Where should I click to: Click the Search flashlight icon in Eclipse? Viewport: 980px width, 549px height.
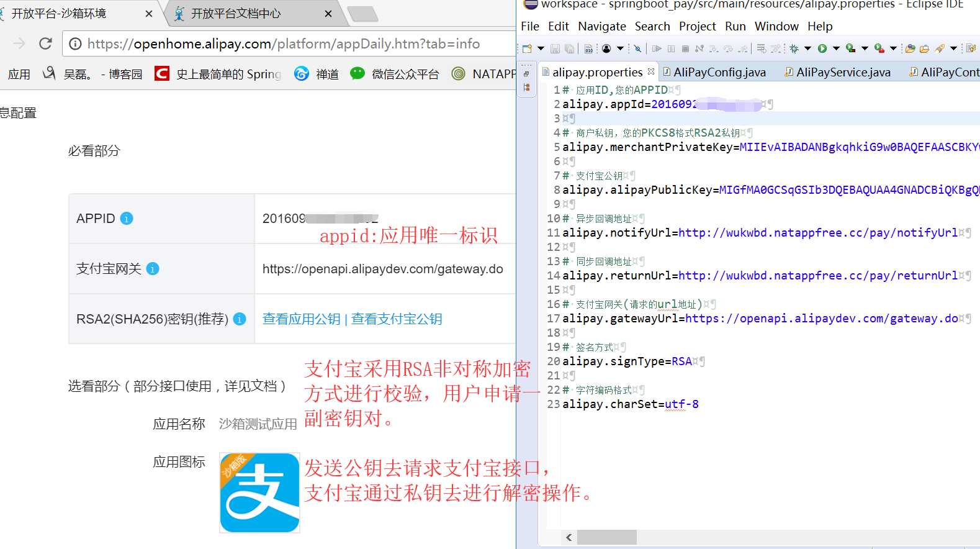[940, 48]
